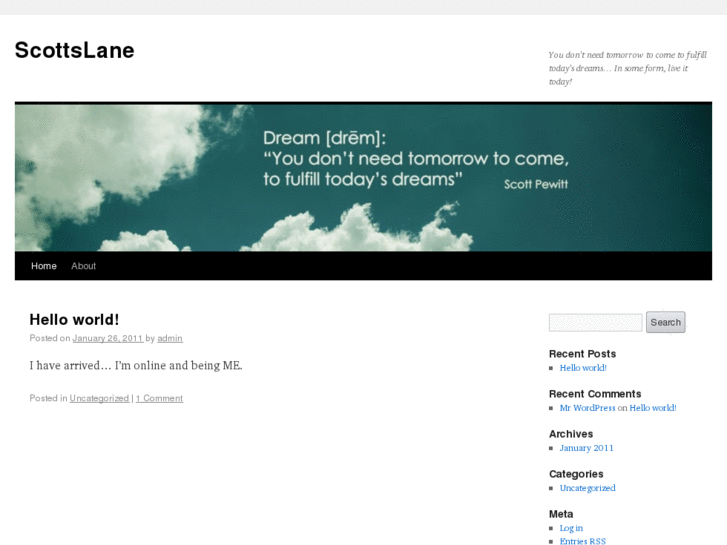727x545 pixels.
Task: Visit Mr WordPress commenter link
Action: 587,408
